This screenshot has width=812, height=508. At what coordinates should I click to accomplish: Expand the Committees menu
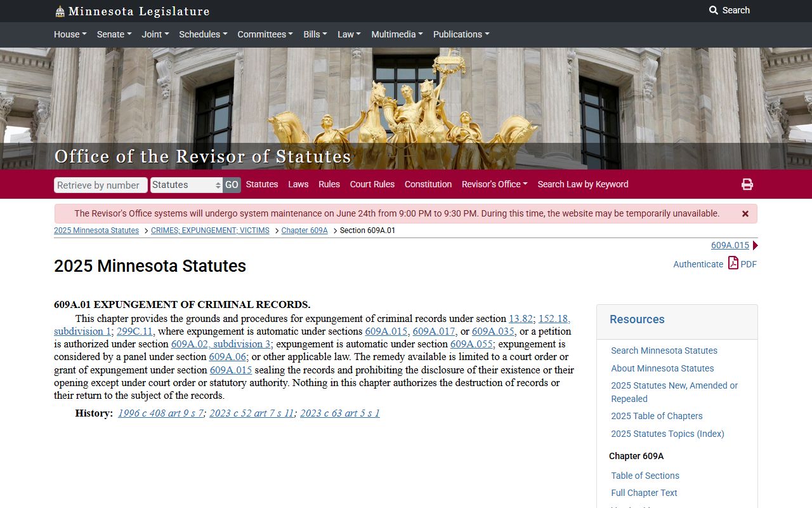[x=265, y=34]
